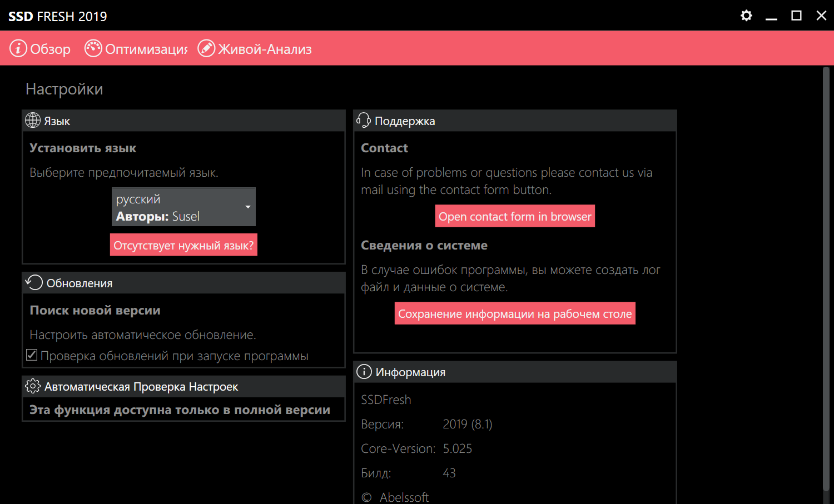Click Отсутствует нужный язык? button

coord(183,245)
